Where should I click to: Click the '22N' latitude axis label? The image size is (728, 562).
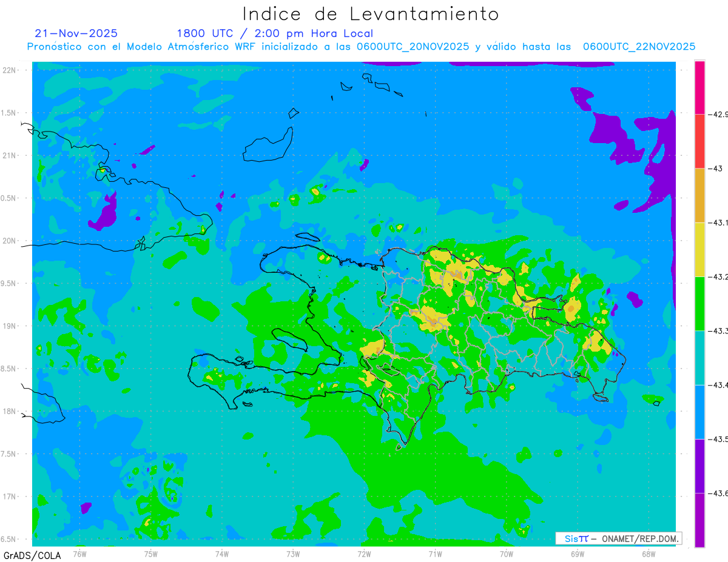pos(10,70)
